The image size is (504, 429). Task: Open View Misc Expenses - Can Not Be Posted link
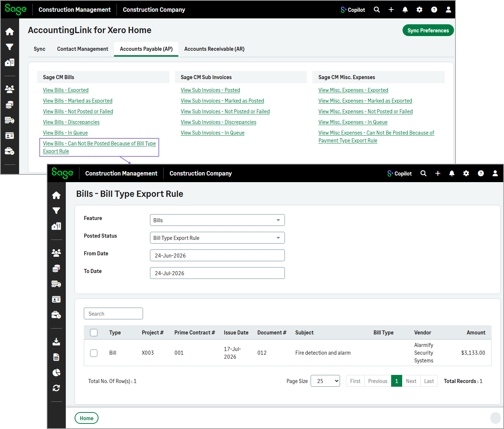pyautogui.click(x=376, y=136)
